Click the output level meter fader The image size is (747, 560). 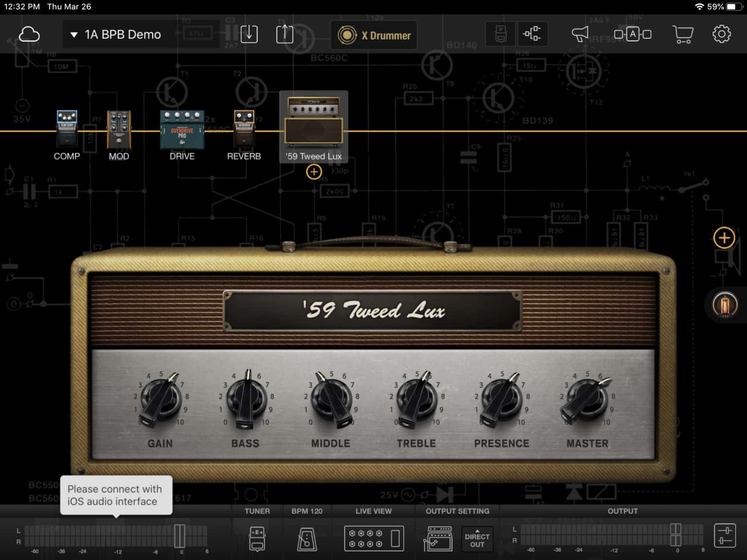coord(676,535)
